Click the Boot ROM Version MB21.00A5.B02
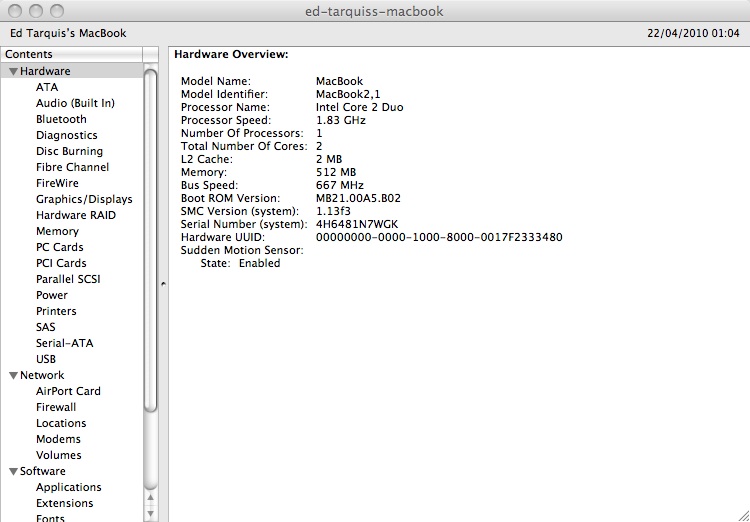 click(358, 198)
